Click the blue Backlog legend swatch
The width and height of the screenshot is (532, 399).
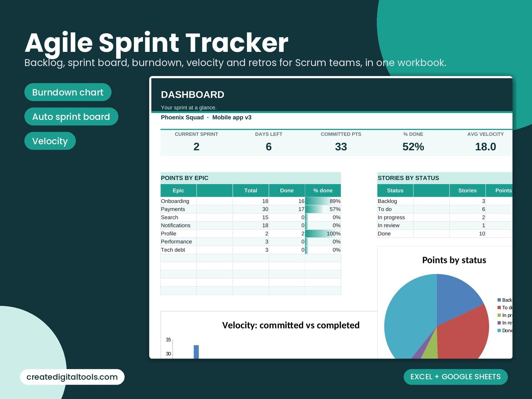(x=499, y=300)
